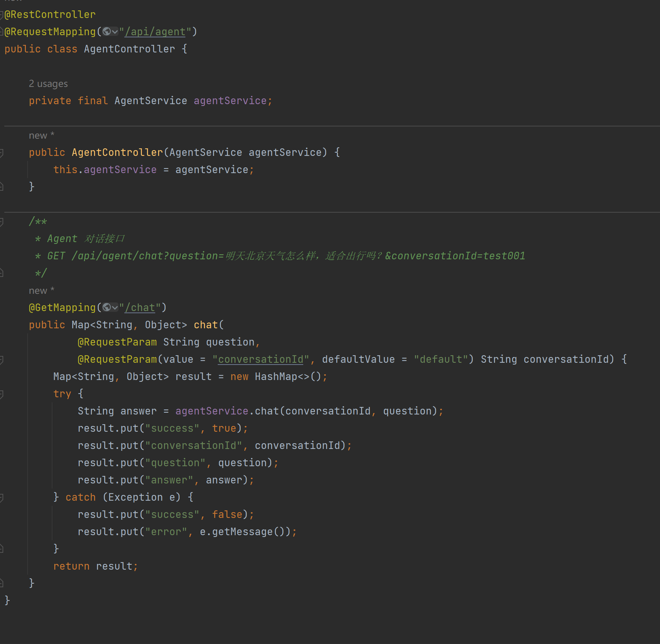Image resolution: width=660 pixels, height=644 pixels.
Task: Click the catch keyword
Action: click(80, 497)
